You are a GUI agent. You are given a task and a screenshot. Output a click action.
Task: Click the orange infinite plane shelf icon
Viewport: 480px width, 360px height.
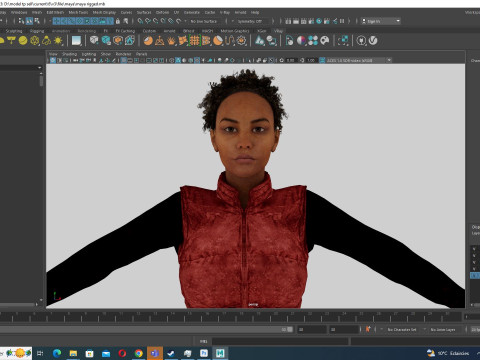[160, 41]
